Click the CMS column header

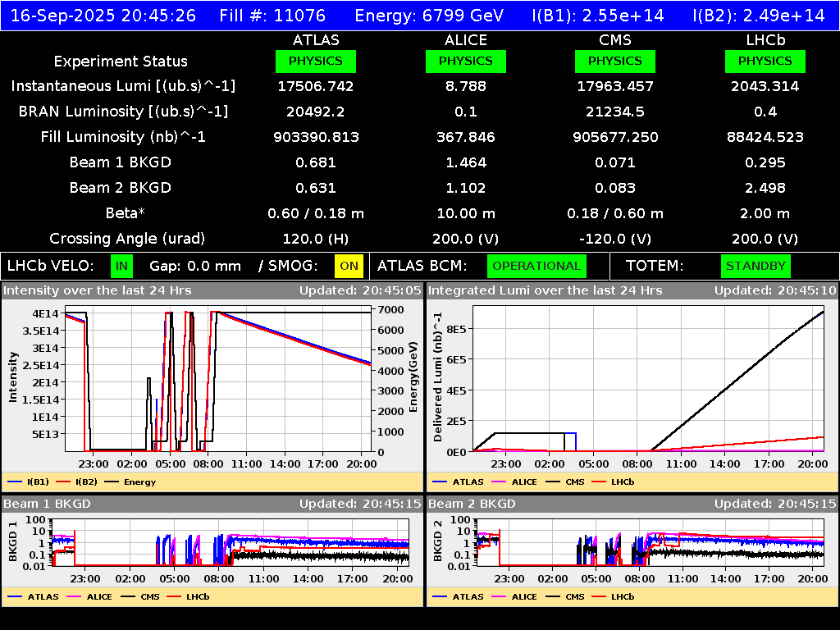point(615,40)
